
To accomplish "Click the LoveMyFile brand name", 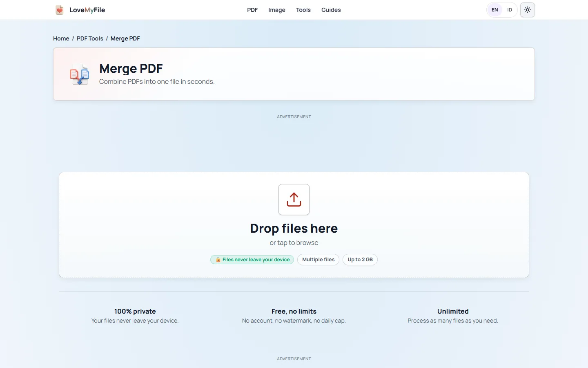I will 87,10.
